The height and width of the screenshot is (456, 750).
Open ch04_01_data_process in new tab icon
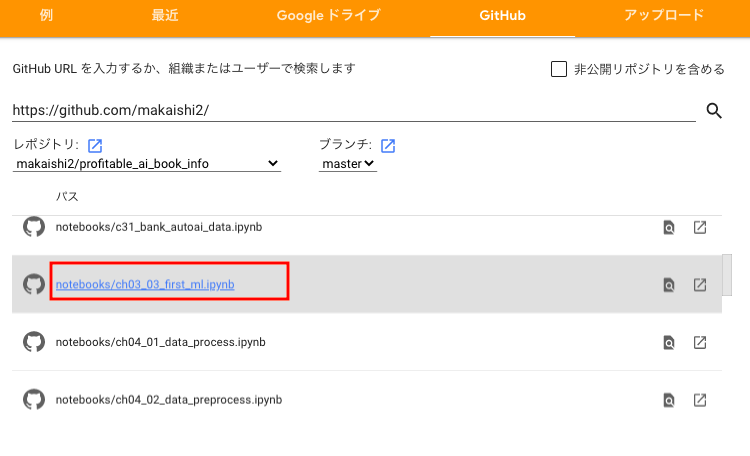point(700,343)
